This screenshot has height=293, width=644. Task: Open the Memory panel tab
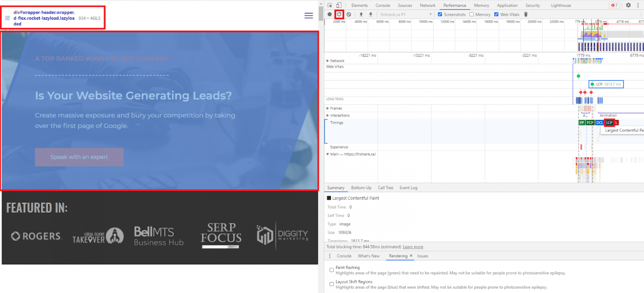click(x=481, y=5)
